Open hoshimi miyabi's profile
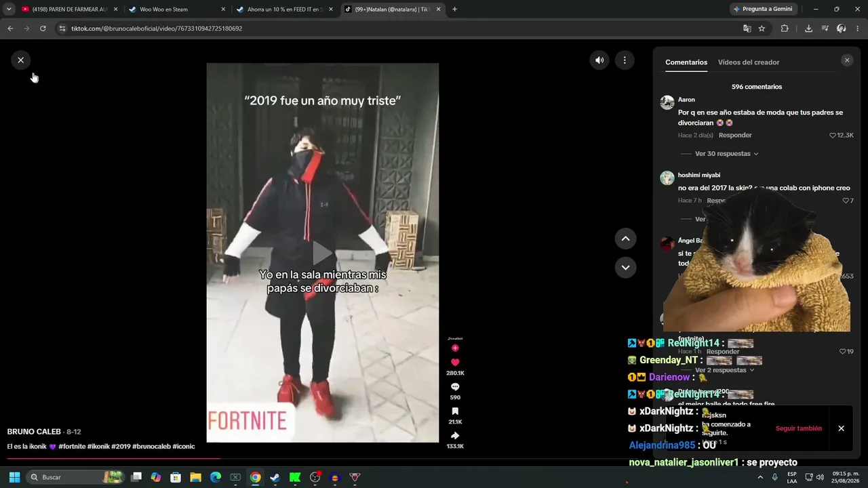 tap(699, 175)
